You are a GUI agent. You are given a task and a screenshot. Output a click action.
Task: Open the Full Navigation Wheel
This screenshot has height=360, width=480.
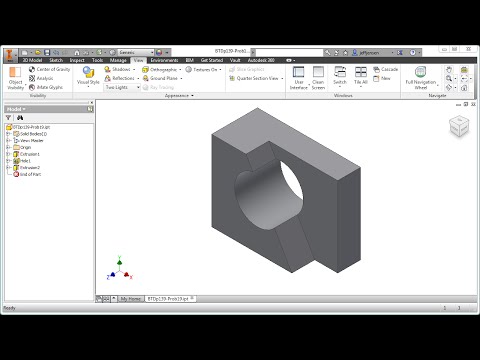pyautogui.click(x=421, y=78)
